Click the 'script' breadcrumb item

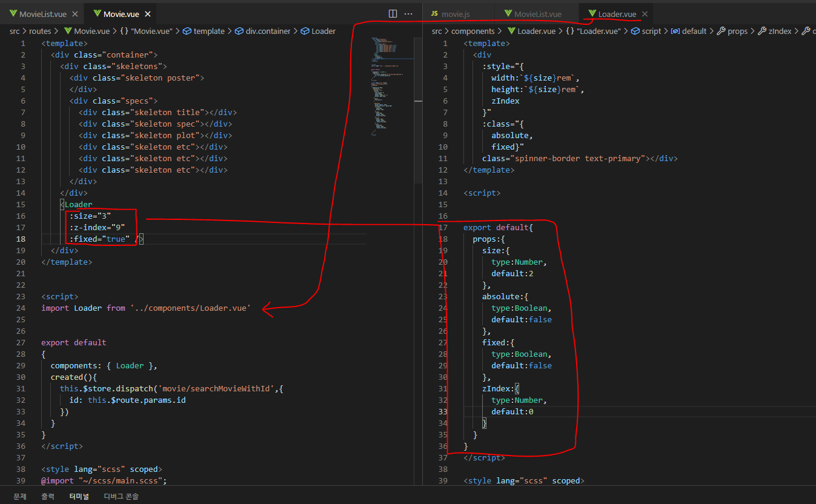pyautogui.click(x=646, y=31)
